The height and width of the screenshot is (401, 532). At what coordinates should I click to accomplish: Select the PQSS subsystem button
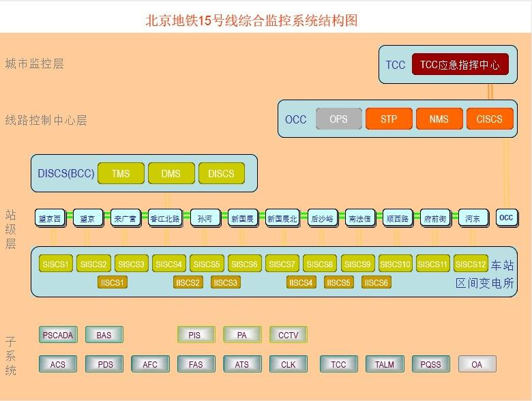(431, 364)
